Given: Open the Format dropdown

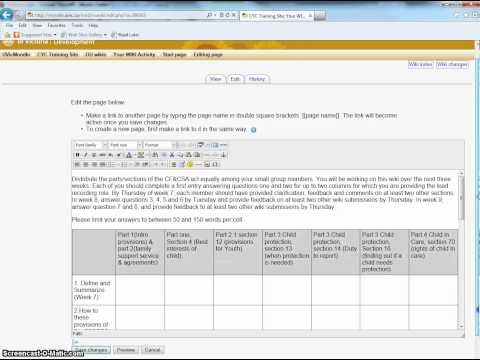Looking at the screenshot, I should point(159,145).
